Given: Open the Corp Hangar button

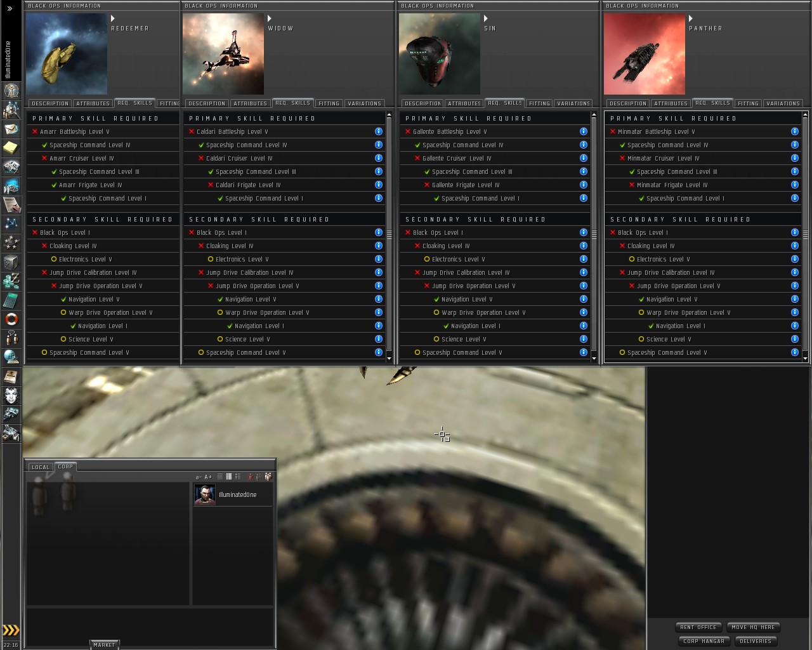Looking at the screenshot, I should [x=704, y=641].
